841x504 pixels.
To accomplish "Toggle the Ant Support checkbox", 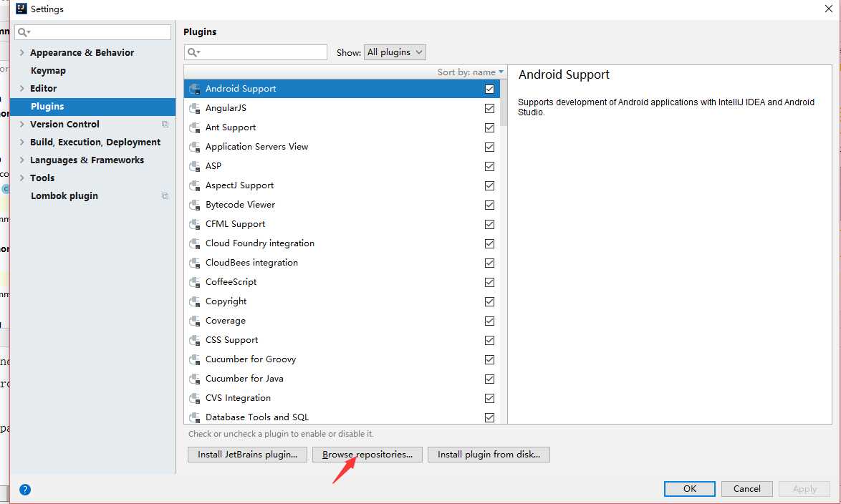I will tap(490, 127).
